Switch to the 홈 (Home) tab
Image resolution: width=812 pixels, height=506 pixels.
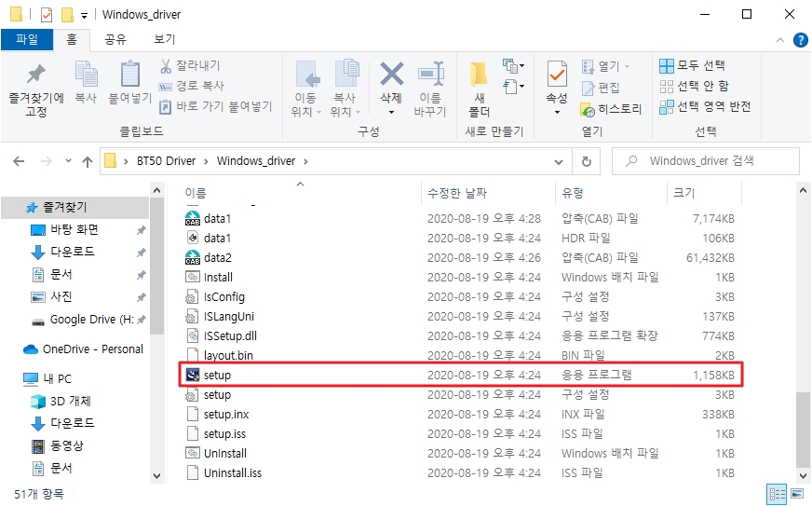(x=72, y=39)
